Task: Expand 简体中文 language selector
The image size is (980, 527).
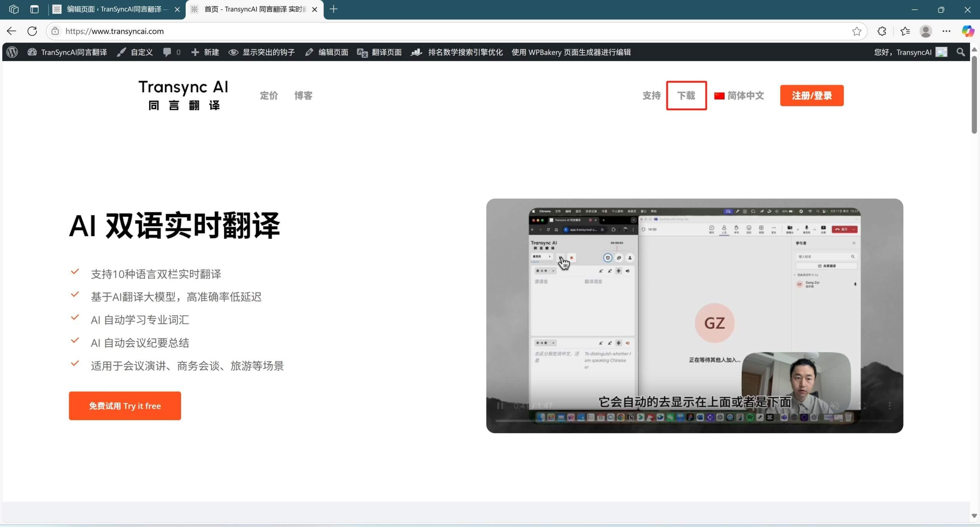Action: pos(739,95)
